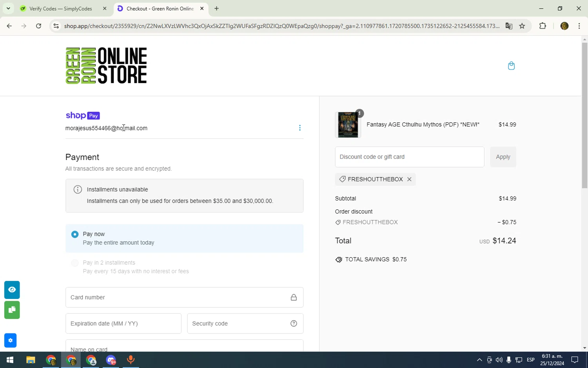The height and width of the screenshot is (368, 588).
Task: Reload the checkout page
Action: pos(38,26)
